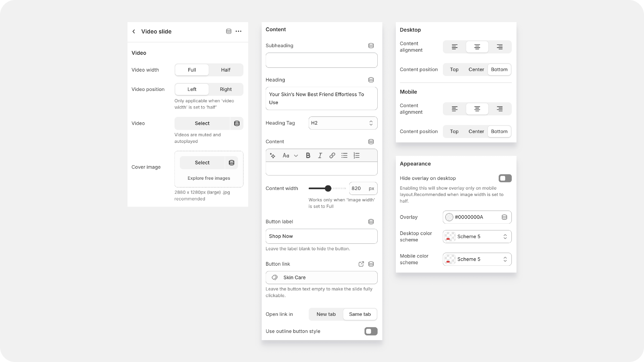644x362 pixels.
Task: Open the three-dot more actions menu
Action: pyautogui.click(x=238, y=31)
